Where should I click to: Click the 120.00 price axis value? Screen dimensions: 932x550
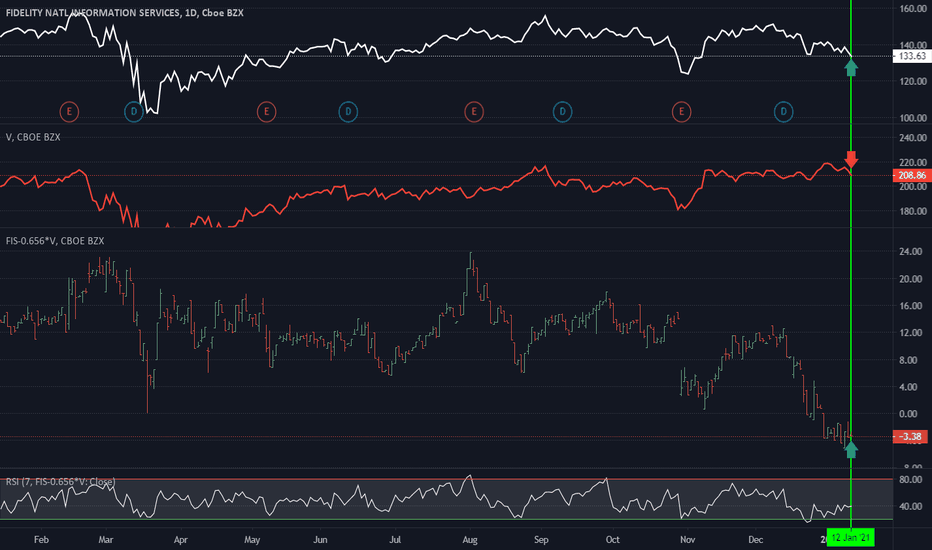tap(913, 81)
